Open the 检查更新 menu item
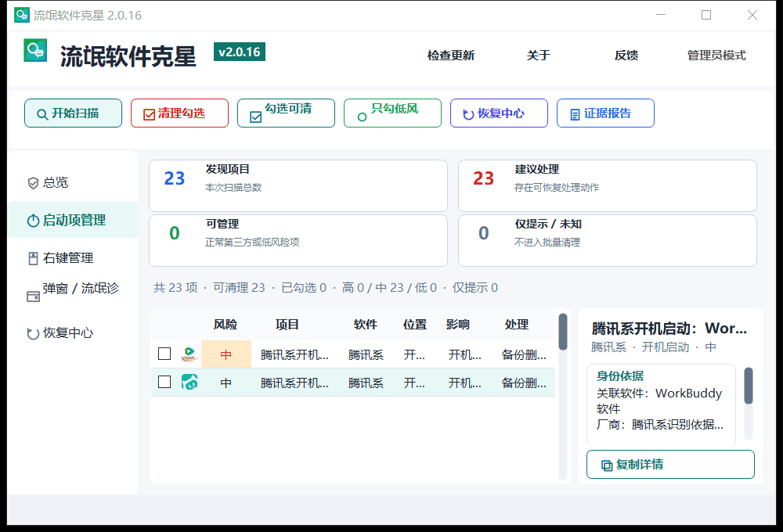This screenshot has width=783, height=532. [x=450, y=56]
